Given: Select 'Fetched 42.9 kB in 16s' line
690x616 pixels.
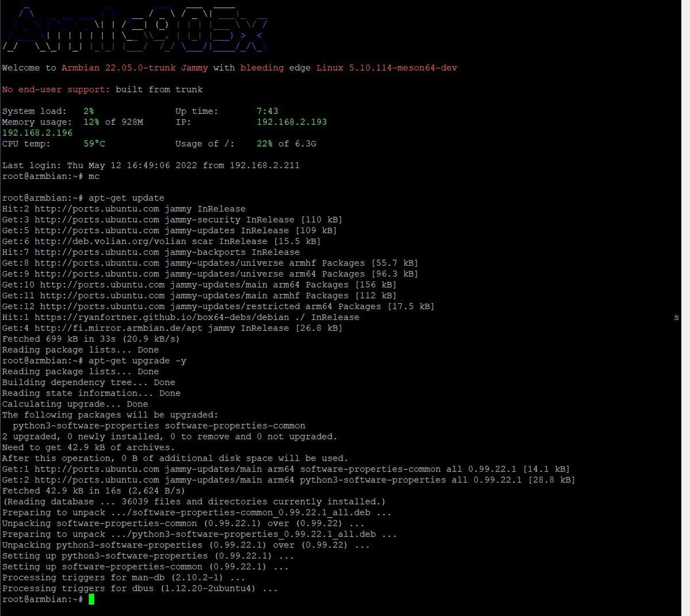Looking at the screenshot, I should click(x=94, y=491).
